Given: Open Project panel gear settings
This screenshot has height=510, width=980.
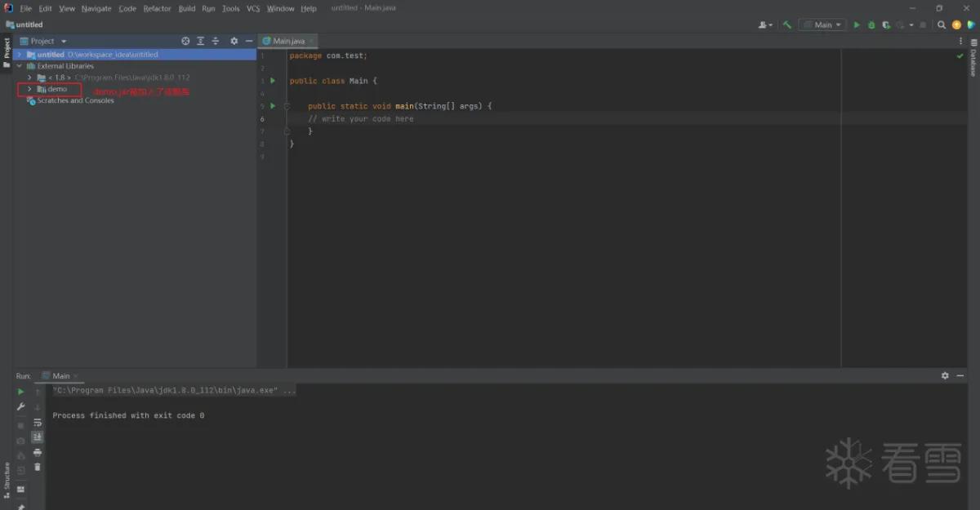Looking at the screenshot, I should click(234, 41).
